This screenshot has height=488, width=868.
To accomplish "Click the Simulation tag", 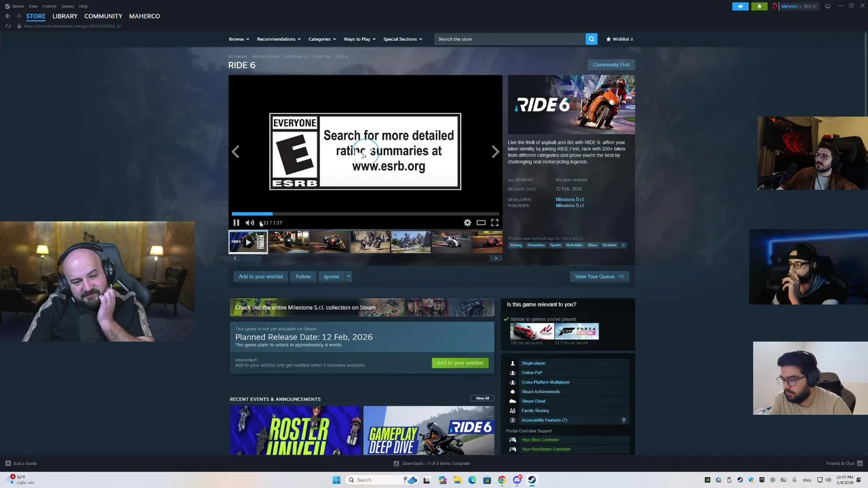I will click(536, 245).
